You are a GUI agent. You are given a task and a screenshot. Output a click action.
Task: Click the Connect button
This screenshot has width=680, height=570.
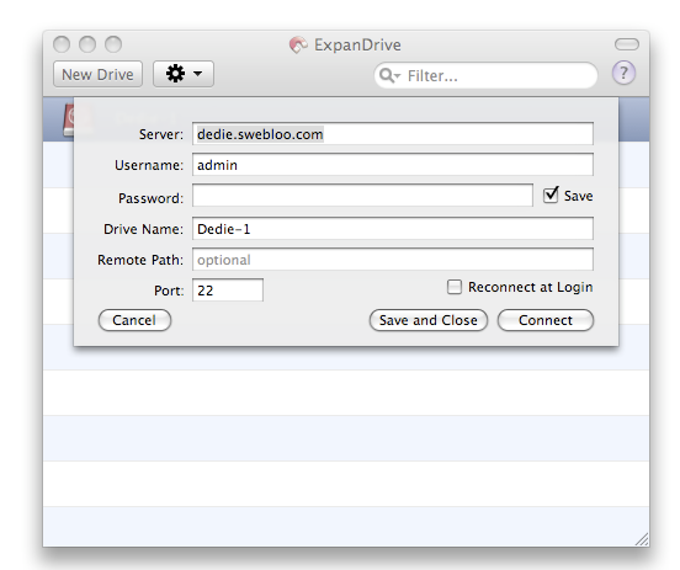(545, 320)
